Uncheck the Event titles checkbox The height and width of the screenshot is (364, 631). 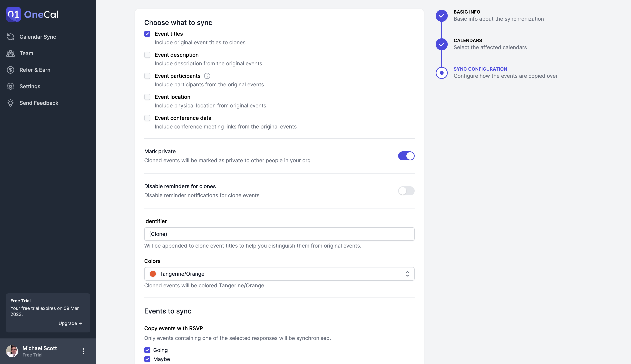147,34
